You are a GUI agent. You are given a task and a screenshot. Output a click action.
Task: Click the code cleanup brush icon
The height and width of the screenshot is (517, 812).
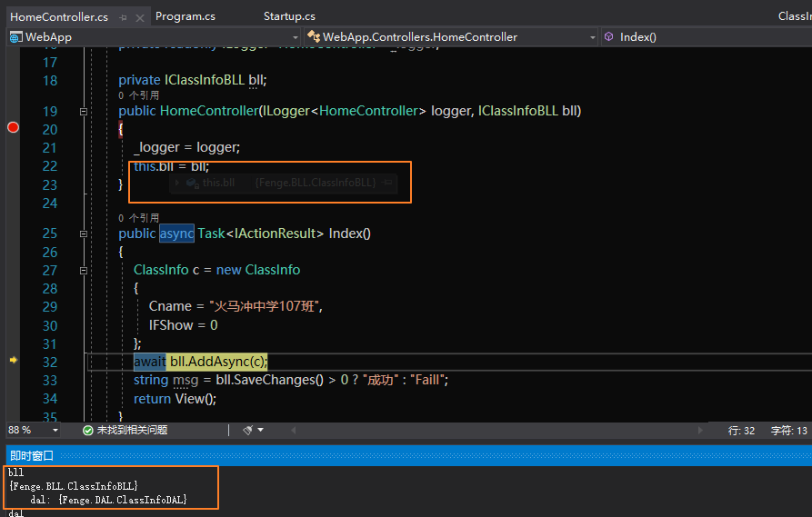[247, 430]
